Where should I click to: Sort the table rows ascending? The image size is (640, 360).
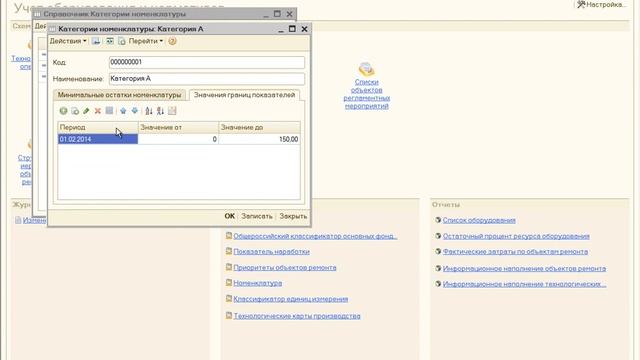(149, 111)
